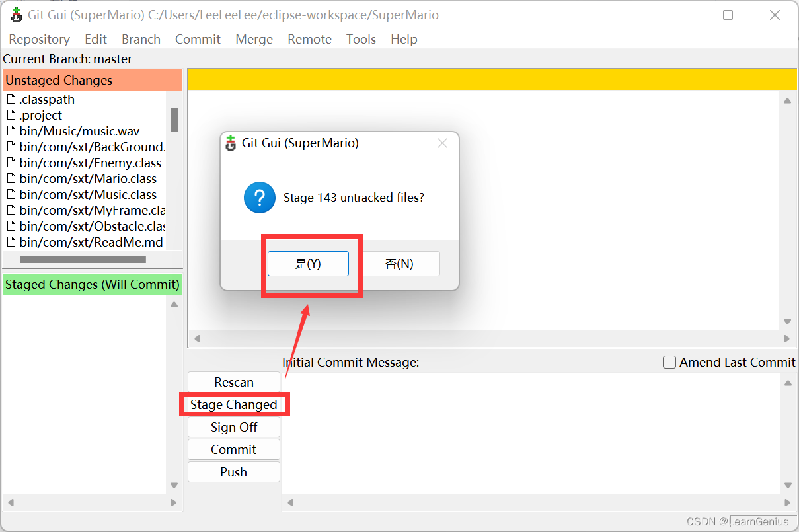The width and height of the screenshot is (799, 532).
Task: Click the Commit button
Action: (234, 449)
